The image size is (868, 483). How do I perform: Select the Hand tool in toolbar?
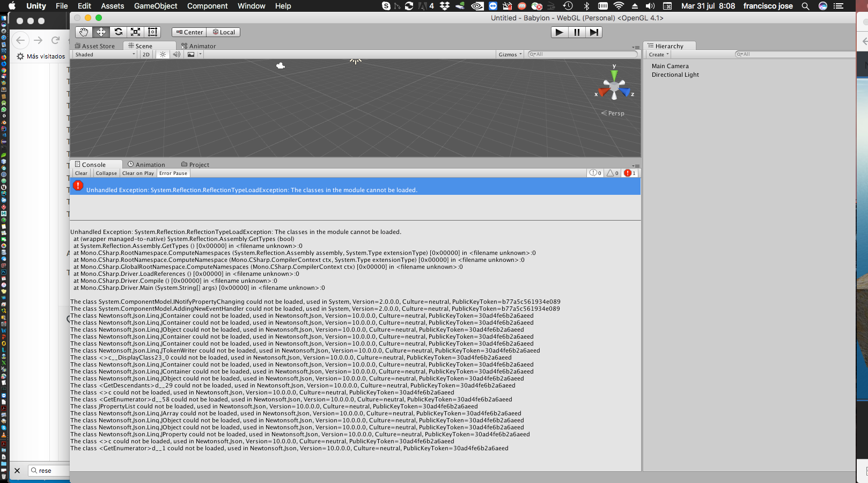84,32
